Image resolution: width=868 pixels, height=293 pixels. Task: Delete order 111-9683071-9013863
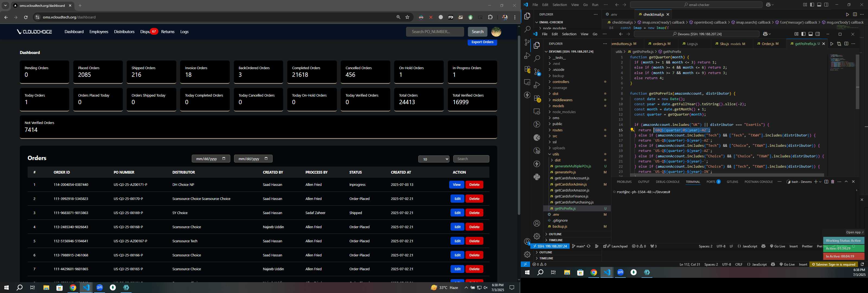click(474, 213)
